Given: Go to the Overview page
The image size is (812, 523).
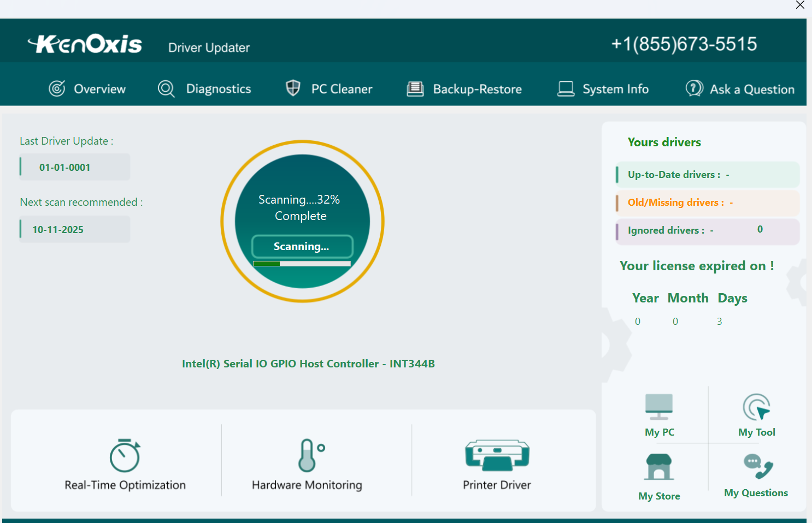Looking at the screenshot, I should [87, 88].
